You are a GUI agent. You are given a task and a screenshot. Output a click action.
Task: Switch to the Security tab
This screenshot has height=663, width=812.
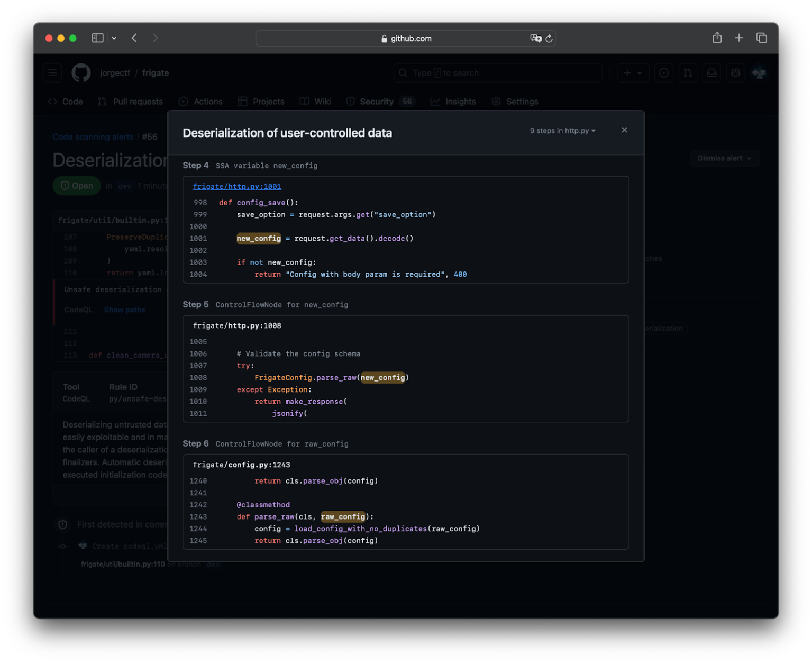[377, 101]
